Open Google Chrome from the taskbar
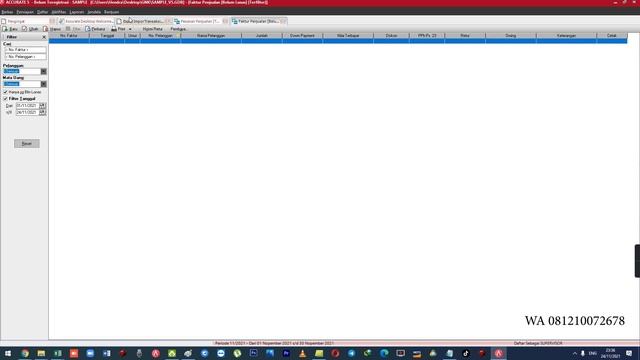Viewport: 640px width, 360px height. (x=25, y=353)
